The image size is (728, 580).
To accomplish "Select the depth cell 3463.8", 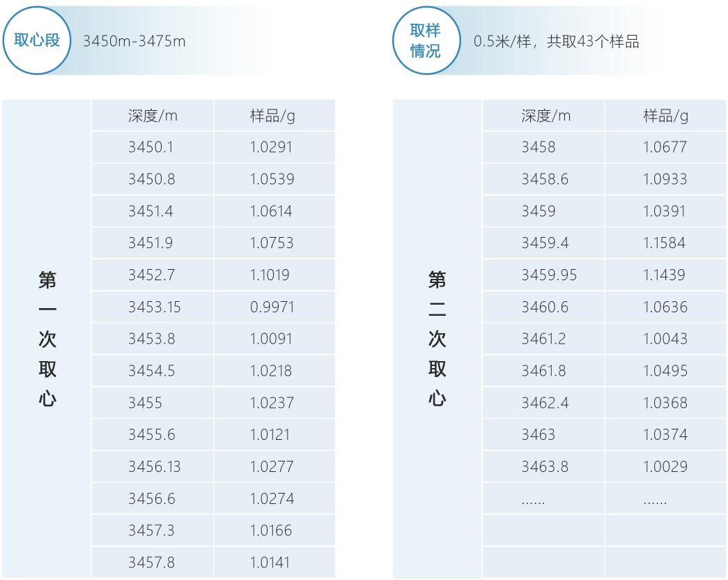I will pyautogui.click(x=544, y=466).
